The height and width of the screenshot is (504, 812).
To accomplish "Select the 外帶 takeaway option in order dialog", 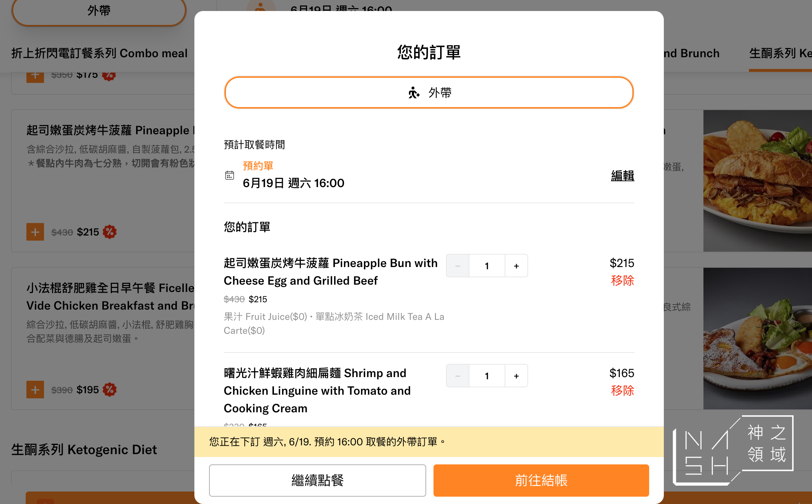I will (x=429, y=92).
